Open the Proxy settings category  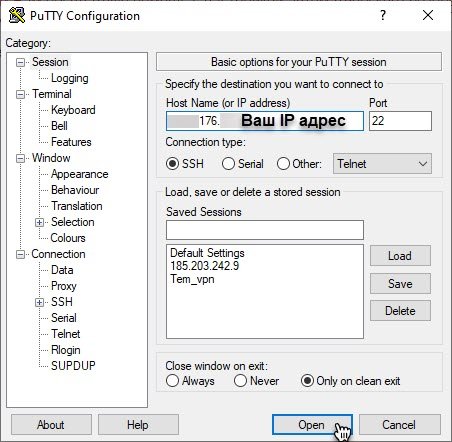coord(64,286)
